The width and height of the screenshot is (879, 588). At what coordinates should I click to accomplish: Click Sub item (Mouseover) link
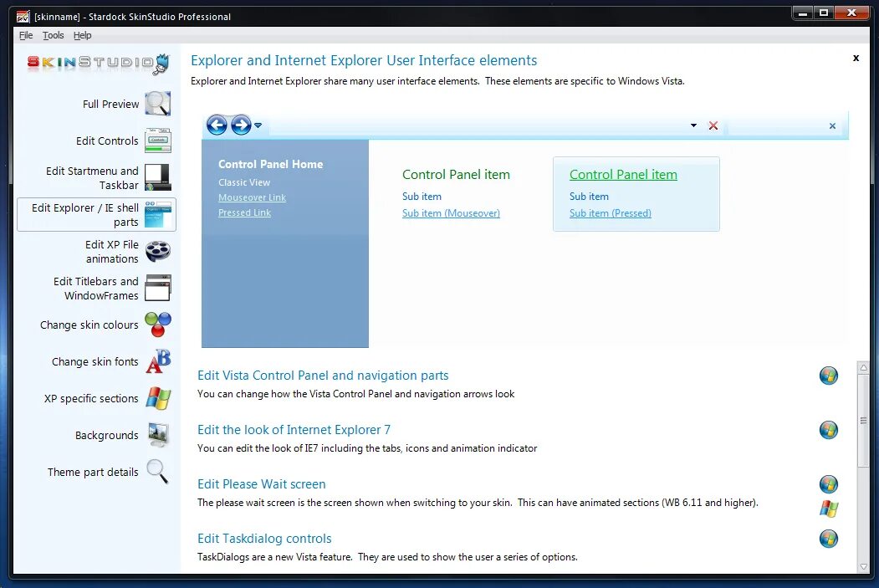pyautogui.click(x=451, y=213)
